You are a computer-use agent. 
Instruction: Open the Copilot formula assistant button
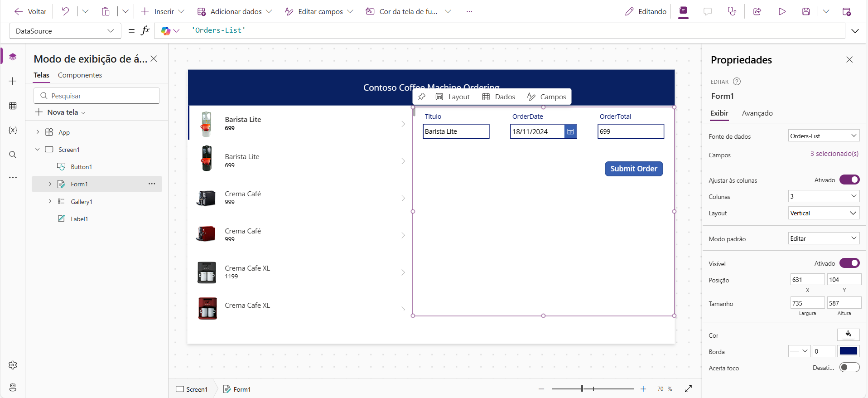click(x=170, y=30)
